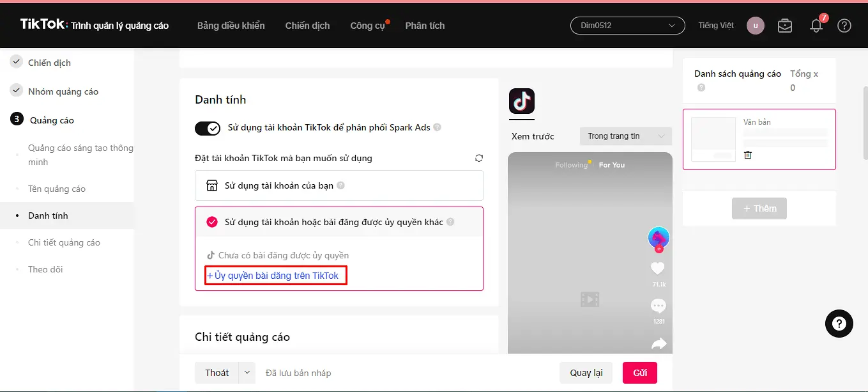Go to 'Chiến dịch' step in sidebar
Image resolution: width=868 pixels, height=392 pixels.
coord(50,63)
